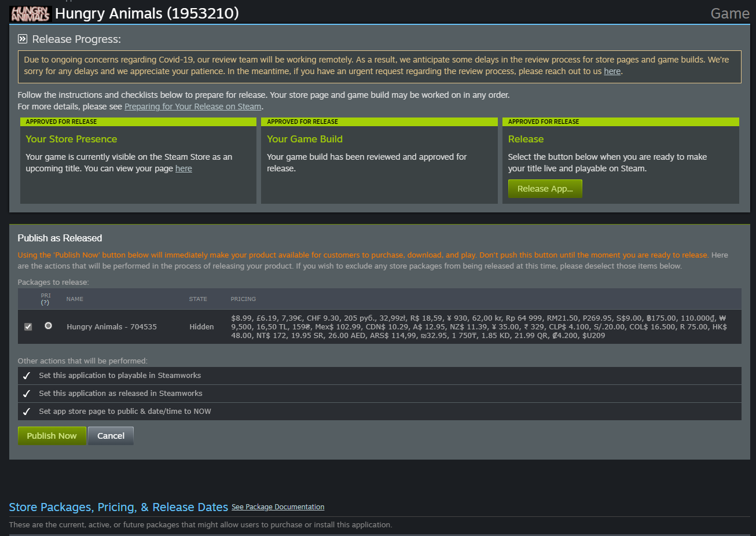This screenshot has width=756, height=536.
Task: Click the 'Your Store Presence' heading
Action: tap(71, 139)
